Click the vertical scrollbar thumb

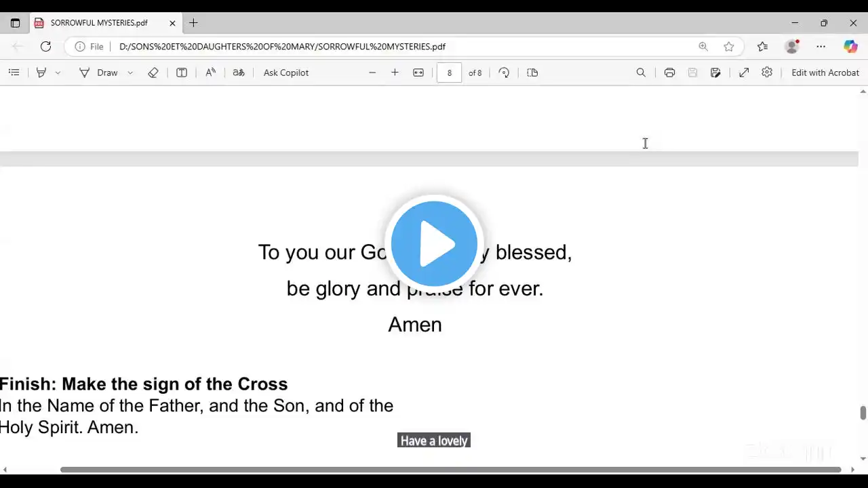point(863,413)
